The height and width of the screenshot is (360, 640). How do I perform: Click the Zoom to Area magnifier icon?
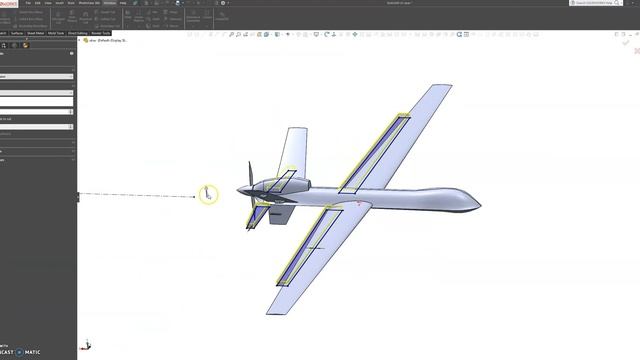point(238,35)
